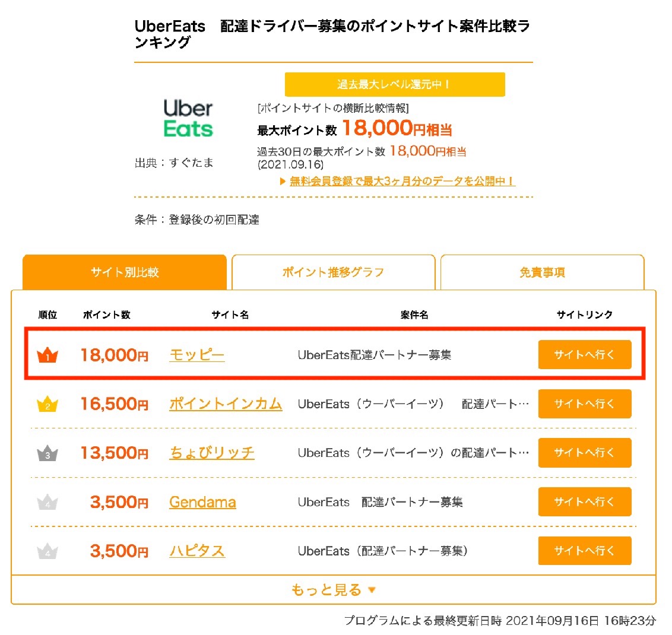
Task: Open the ちょびリッチ link
Action: (212, 453)
